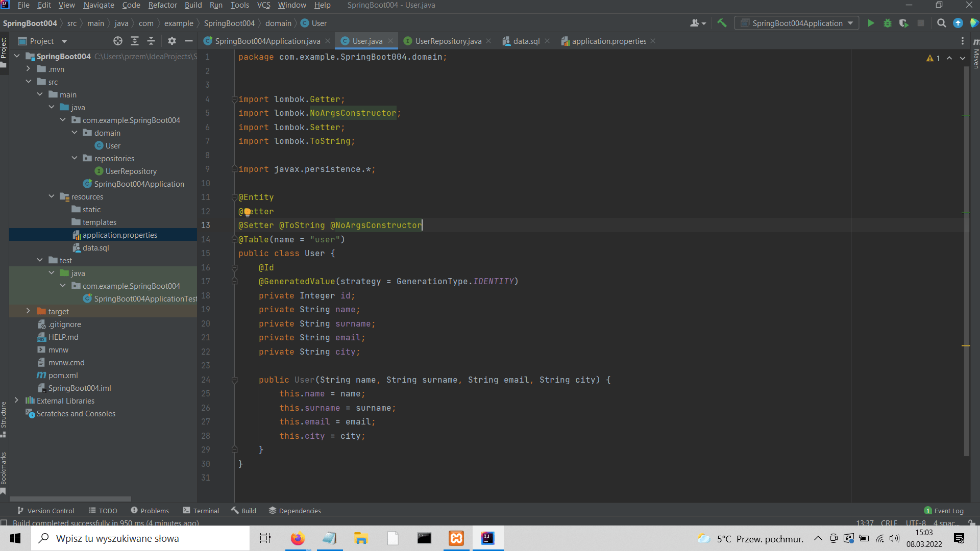Expand the target folder

[x=28, y=311]
